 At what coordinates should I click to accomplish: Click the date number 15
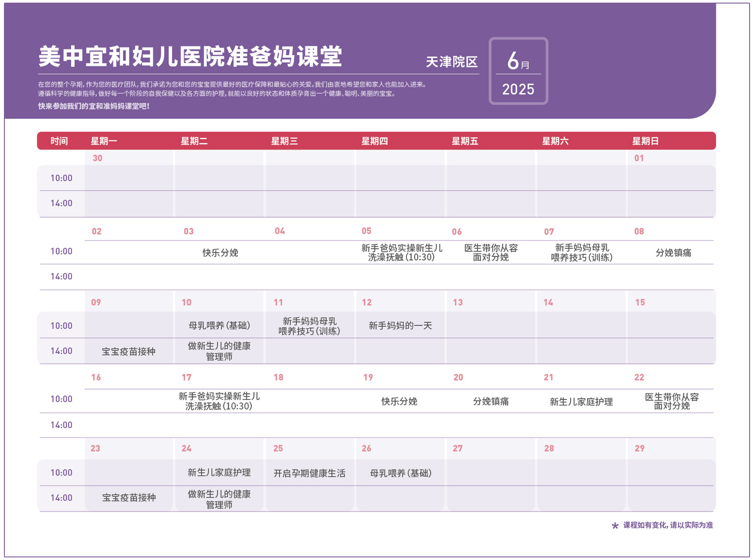(640, 302)
